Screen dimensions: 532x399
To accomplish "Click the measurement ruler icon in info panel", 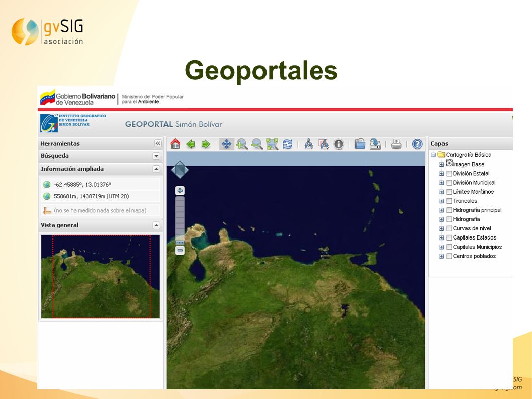I will click(47, 210).
